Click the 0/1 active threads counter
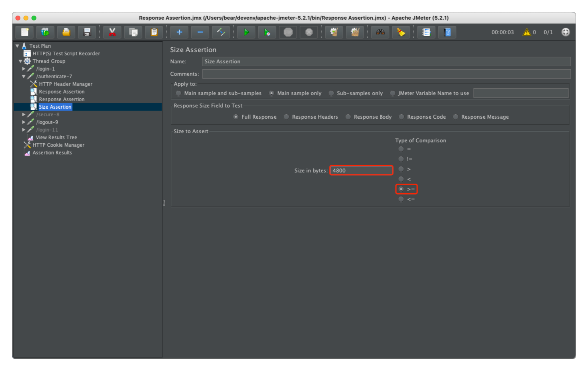 coord(548,32)
